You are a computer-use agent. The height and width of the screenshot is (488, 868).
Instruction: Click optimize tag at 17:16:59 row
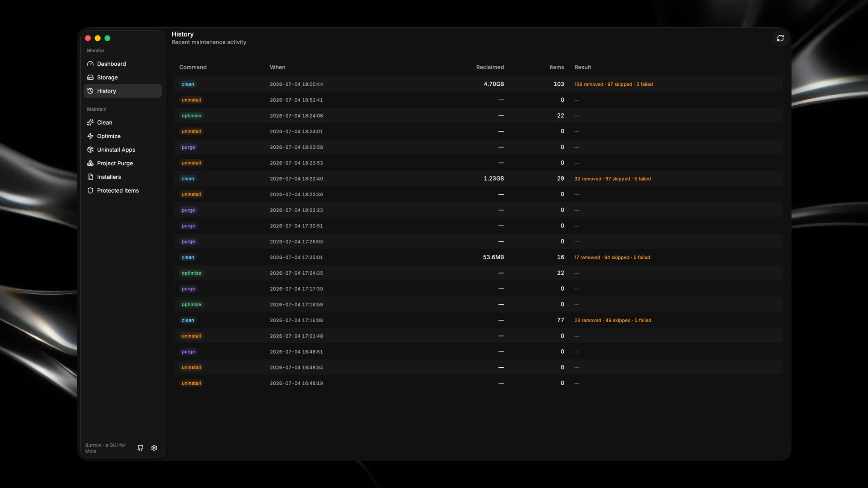191,304
